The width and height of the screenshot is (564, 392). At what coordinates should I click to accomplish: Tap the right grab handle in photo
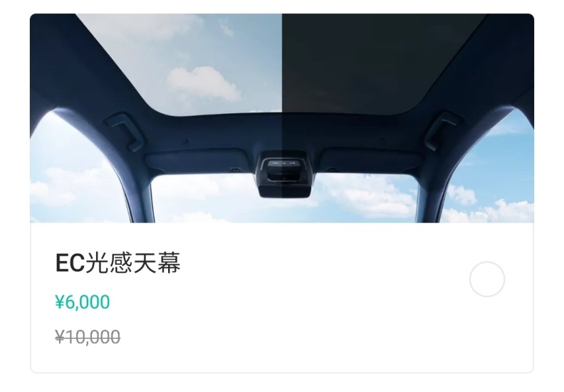pyautogui.click(x=442, y=130)
